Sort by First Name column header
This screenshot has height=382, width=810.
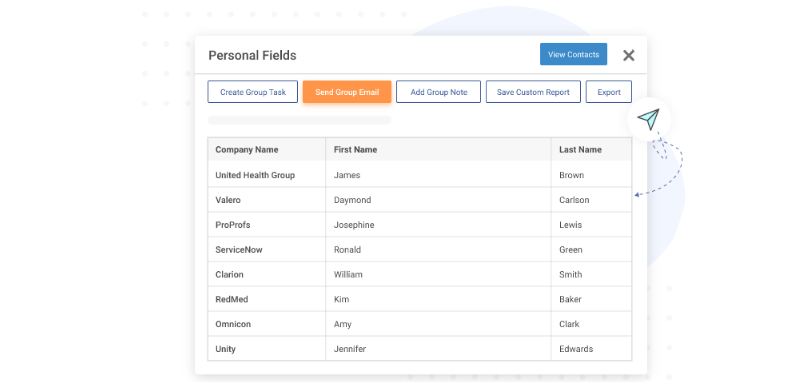point(355,149)
